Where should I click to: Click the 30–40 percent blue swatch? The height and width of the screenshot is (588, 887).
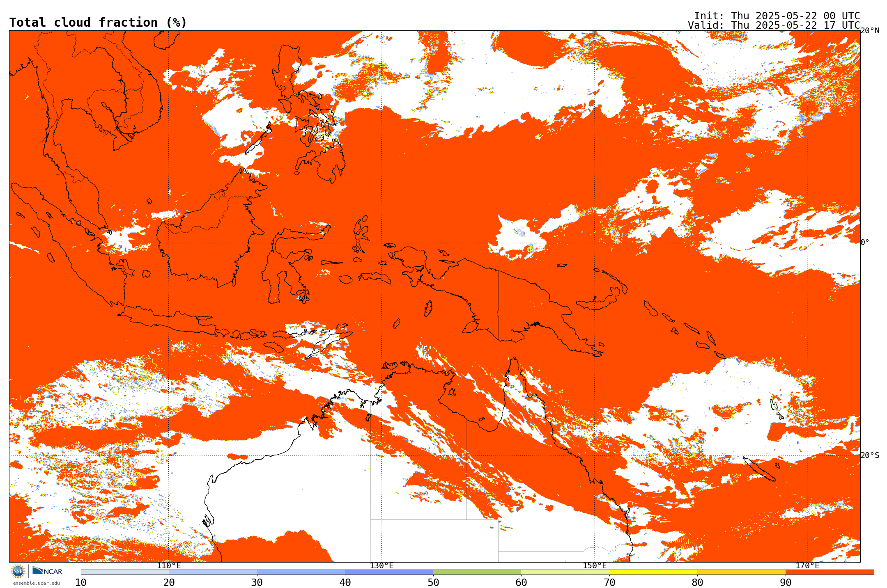coord(301,572)
